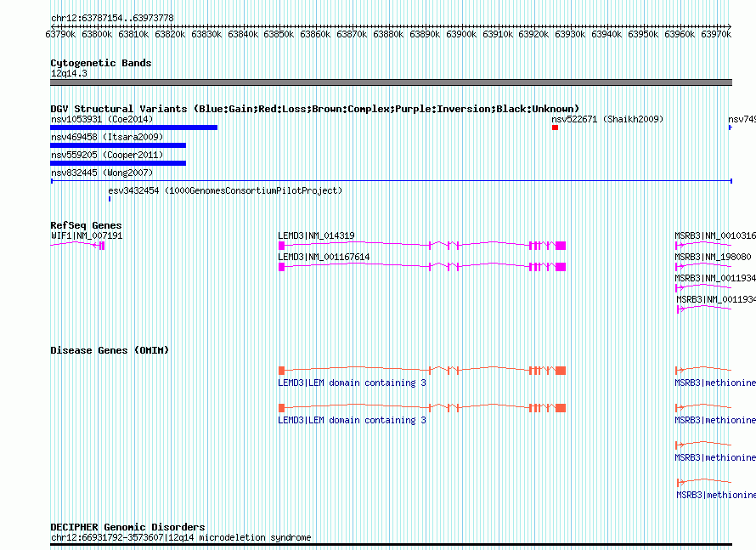756x550 pixels.
Task: Click the MSRB3|NM_198080 transcript label
Action: click(713, 258)
